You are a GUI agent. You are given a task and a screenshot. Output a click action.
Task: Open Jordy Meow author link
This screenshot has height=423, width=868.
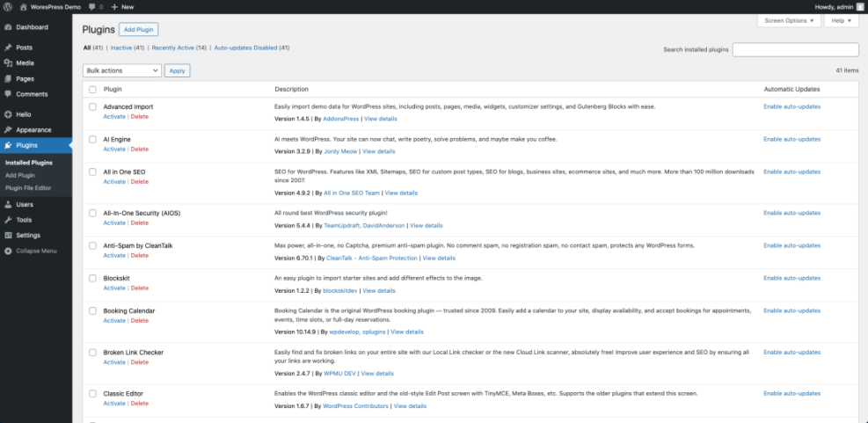[x=341, y=152]
